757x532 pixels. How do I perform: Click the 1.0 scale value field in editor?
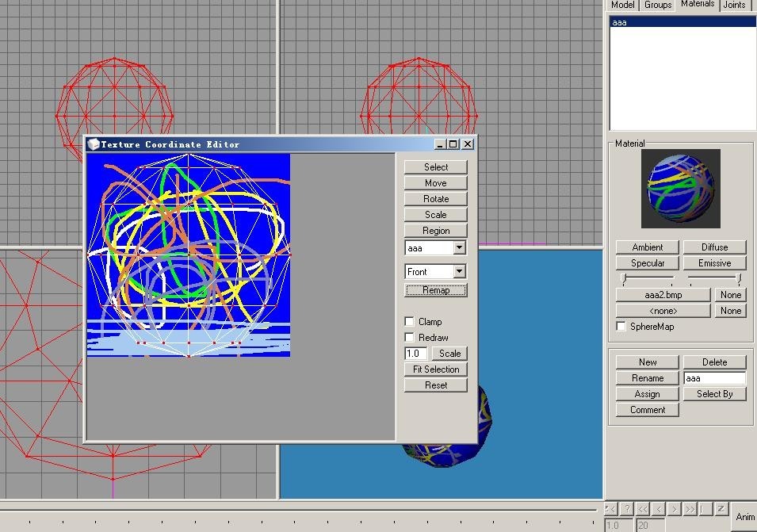coord(415,354)
